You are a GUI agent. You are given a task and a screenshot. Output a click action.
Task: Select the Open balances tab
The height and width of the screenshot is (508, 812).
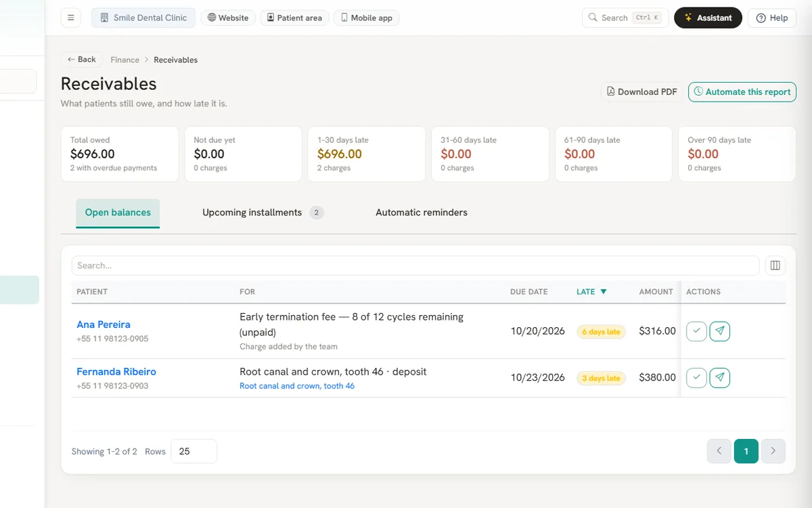(118, 213)
